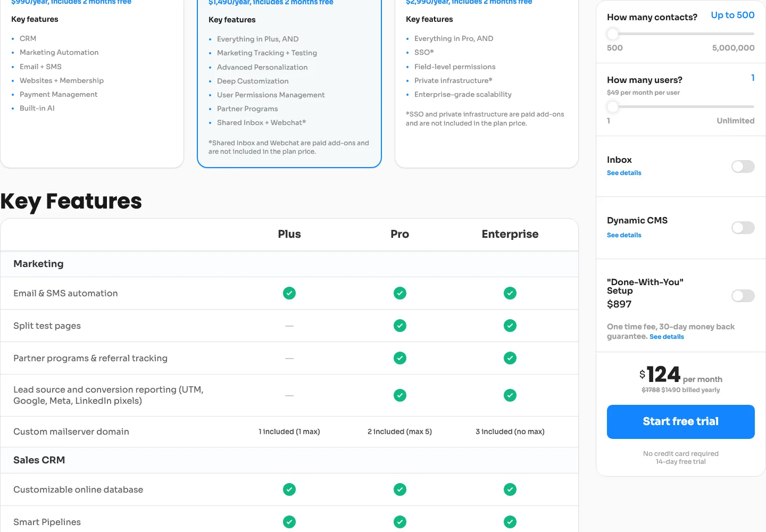The width and height of the screenshot is (766, 532).
Task: Click the Plus checkmark for Smart Pipelines
Action: click(x=289, y=522)
